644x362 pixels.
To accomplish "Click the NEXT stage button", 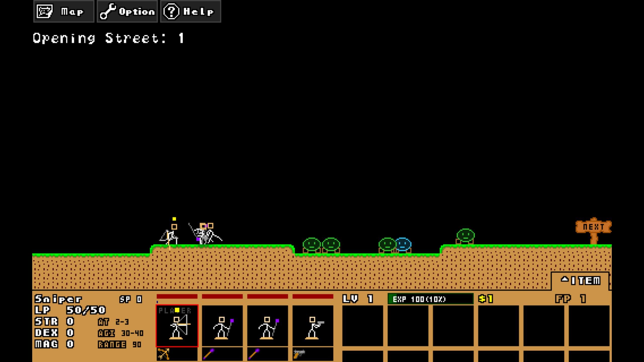I will tap(593, 227).
